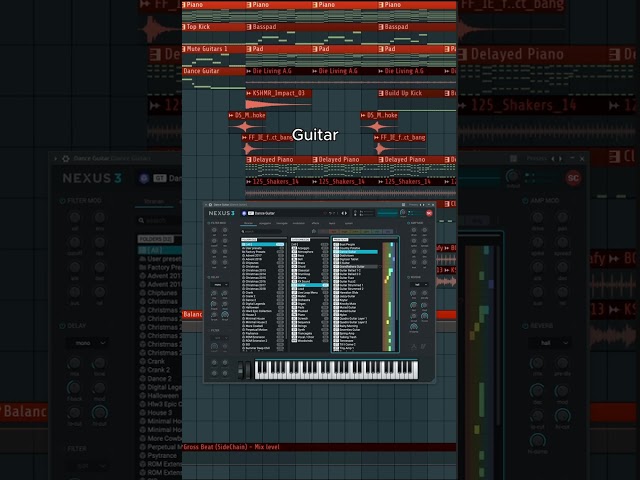Select the Mute Guitars 1 pattern clip
Screen dimensions: 640x480
click(x=214, y=56)
